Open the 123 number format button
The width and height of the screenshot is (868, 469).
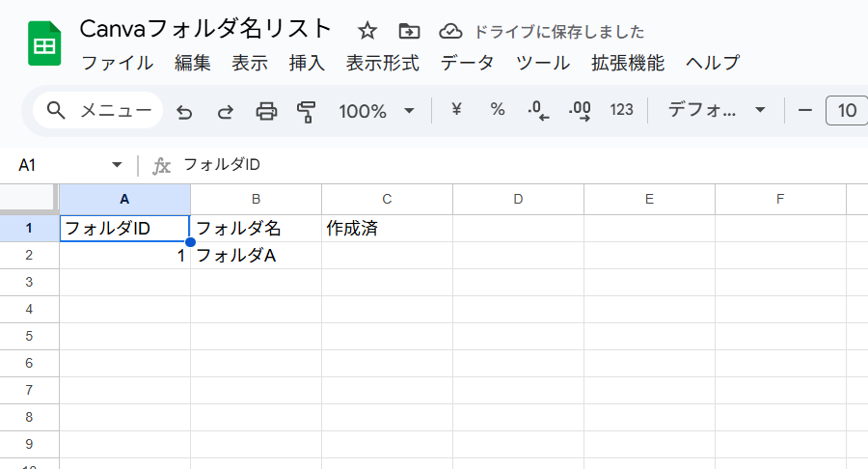click(622, 110)
